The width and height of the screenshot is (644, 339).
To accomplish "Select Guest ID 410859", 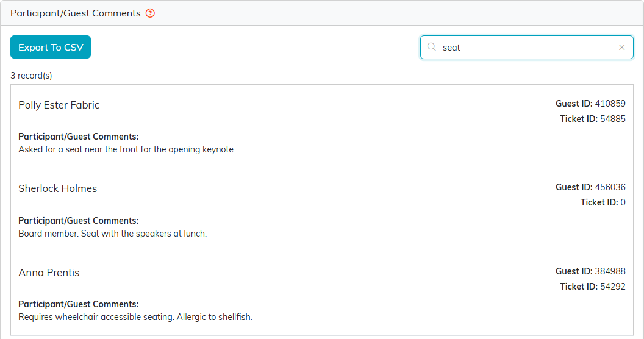I will 590,104.
